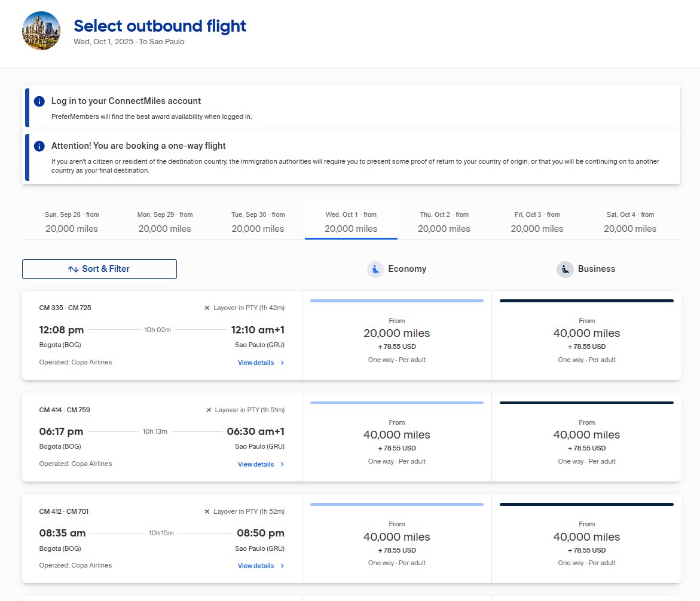The width and height of the screenshot is (700, 601).
Task: Click the plane icon next to Layover in PTY (1h 52m)
Action: point(207,512)
